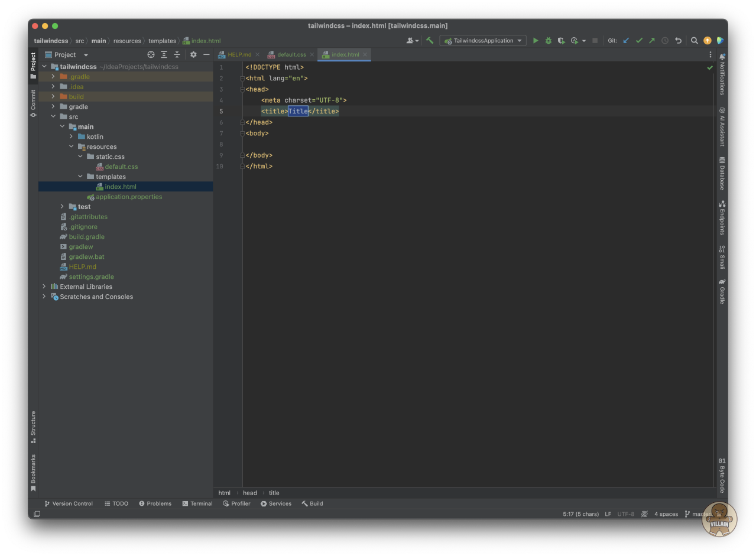Click the LF line separator in status bar
Viewport: 756px width, 556px height.
point(608,514)
